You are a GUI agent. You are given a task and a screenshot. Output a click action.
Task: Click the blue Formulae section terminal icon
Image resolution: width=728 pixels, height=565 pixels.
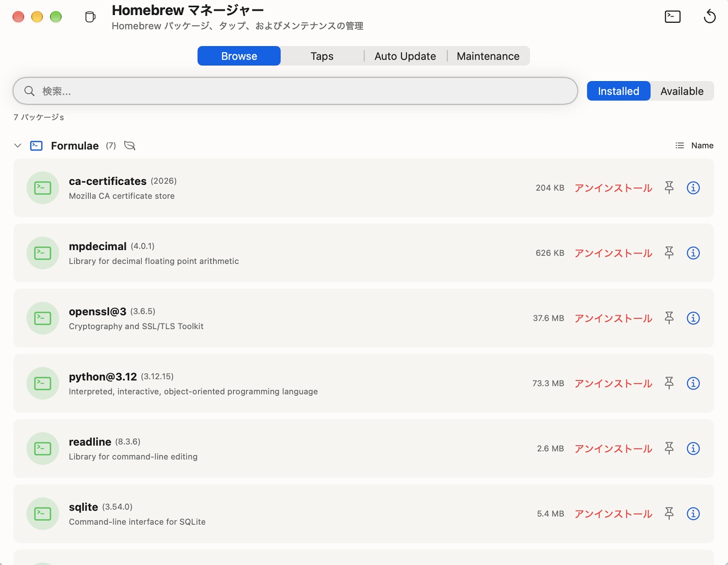[36, 146]
